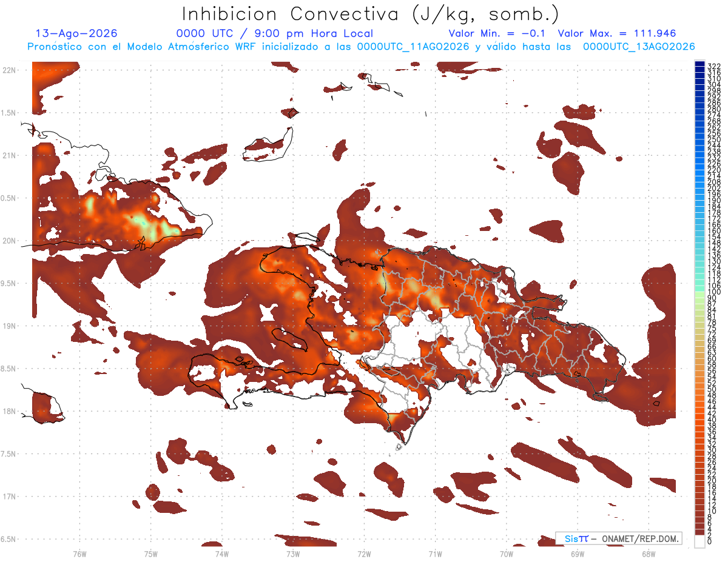728x562 pixels.
Task: Click the '70W' longitude label
Action: click(507, 554)
